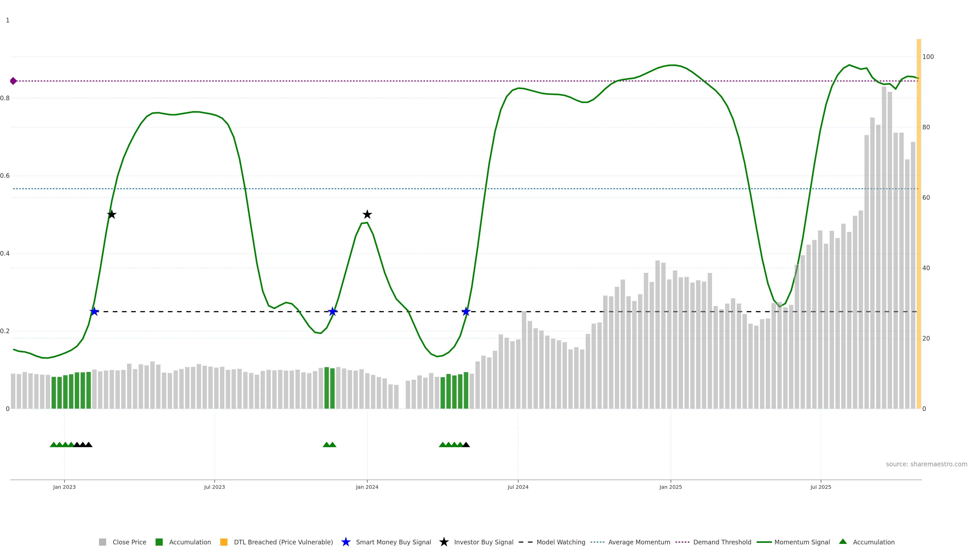Click the blue star before Jan 2024

[333, 311]
